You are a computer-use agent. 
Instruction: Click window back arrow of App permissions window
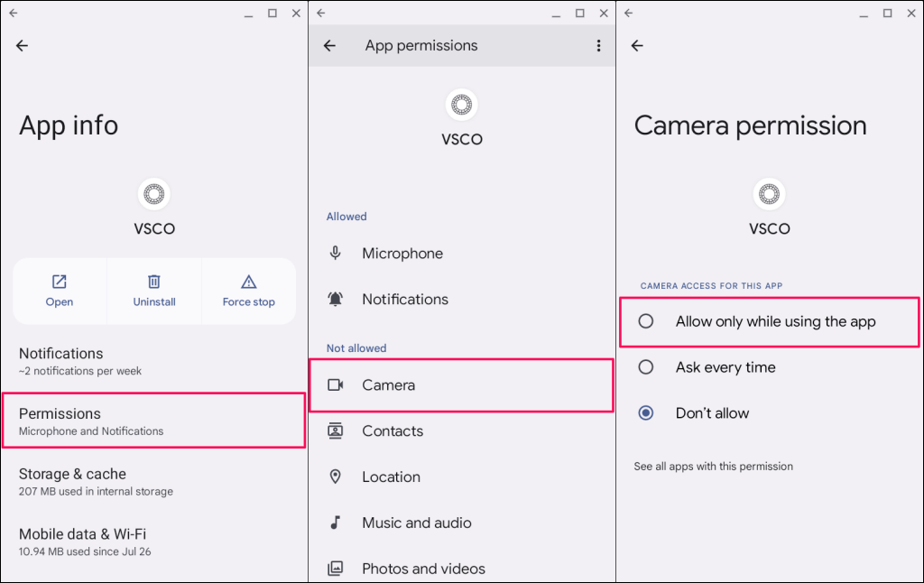pyautogui.click(x=321, y=13)
